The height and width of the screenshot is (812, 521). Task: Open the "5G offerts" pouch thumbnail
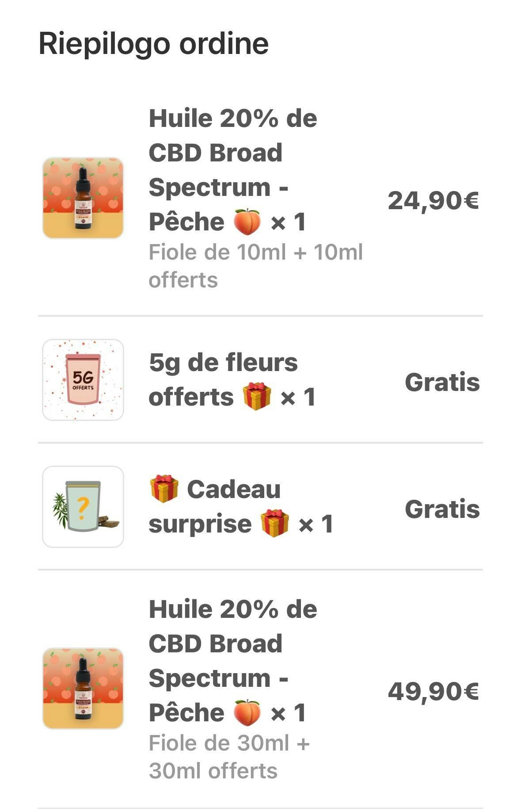click(x=83, y=379)
